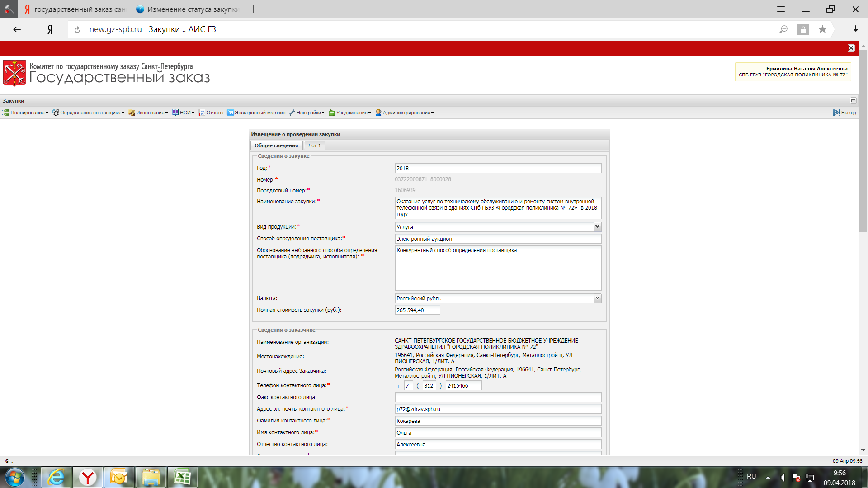Image resolution: width=868 pixels, height=488 pixels.
Task: Open the browser search magnifier icon
Action: tap(783, 29)
